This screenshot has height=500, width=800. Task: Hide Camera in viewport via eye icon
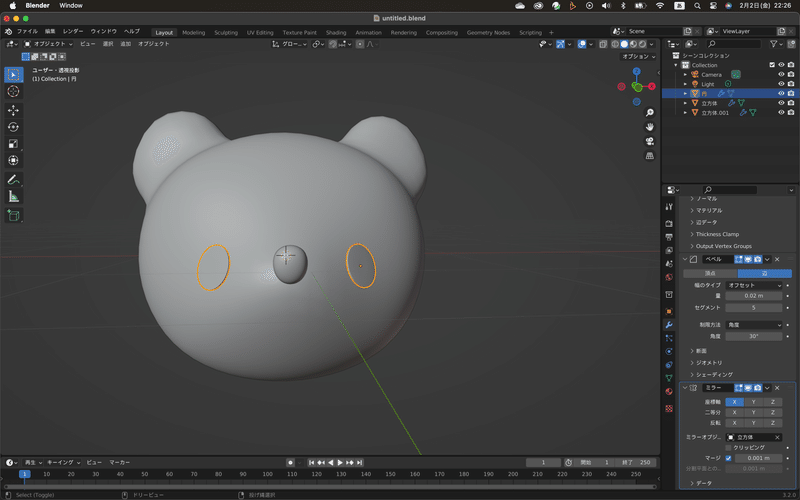781,74
